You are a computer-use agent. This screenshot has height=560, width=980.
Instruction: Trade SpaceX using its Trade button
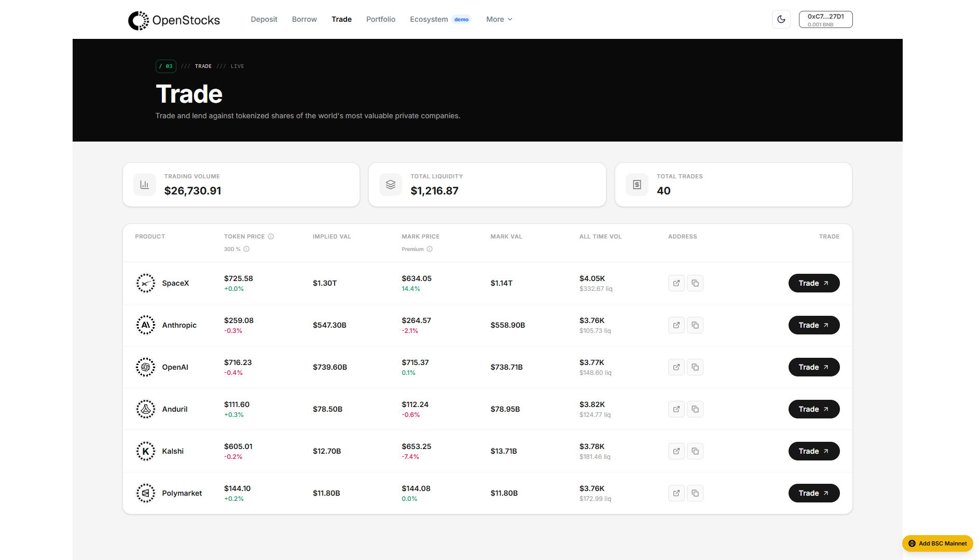click(x=814, y=283)
